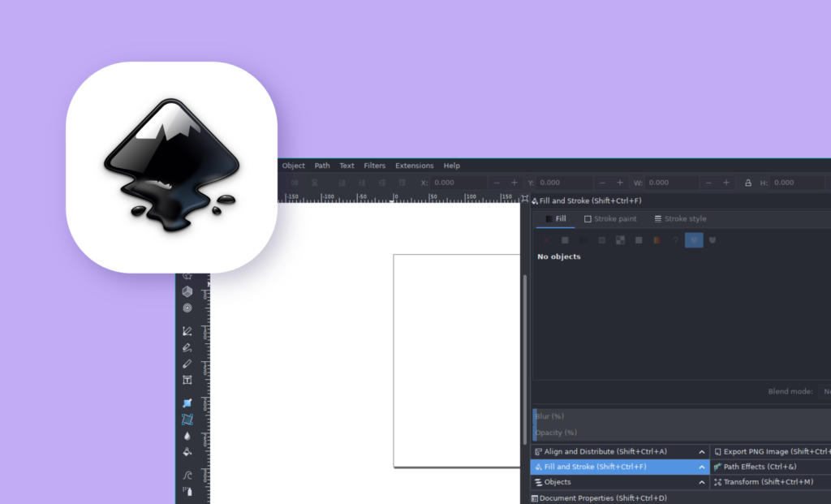Select the Paint Bucket tool

coord(187,452)
